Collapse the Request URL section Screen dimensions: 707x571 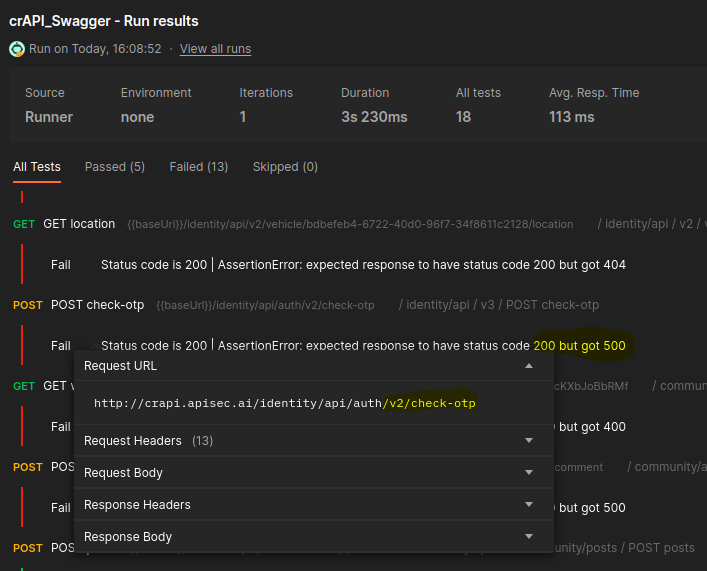point(528,366)
